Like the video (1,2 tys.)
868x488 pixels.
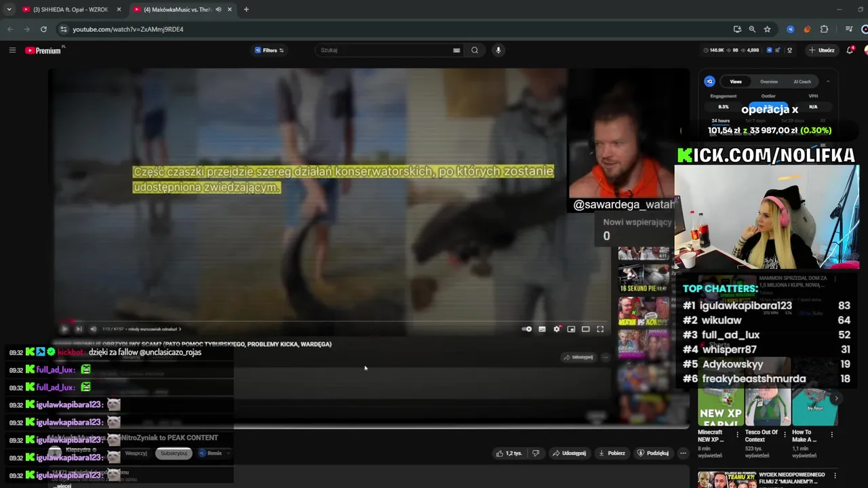coord(509,453)
